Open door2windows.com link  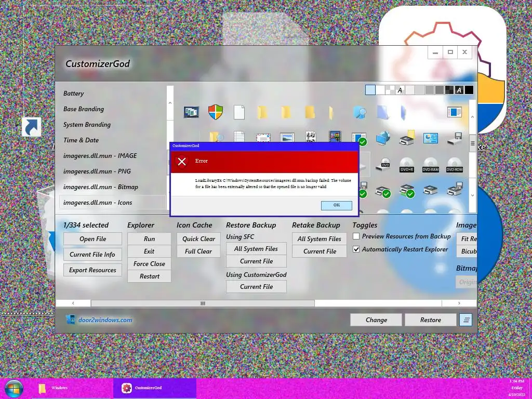(105, 320)
